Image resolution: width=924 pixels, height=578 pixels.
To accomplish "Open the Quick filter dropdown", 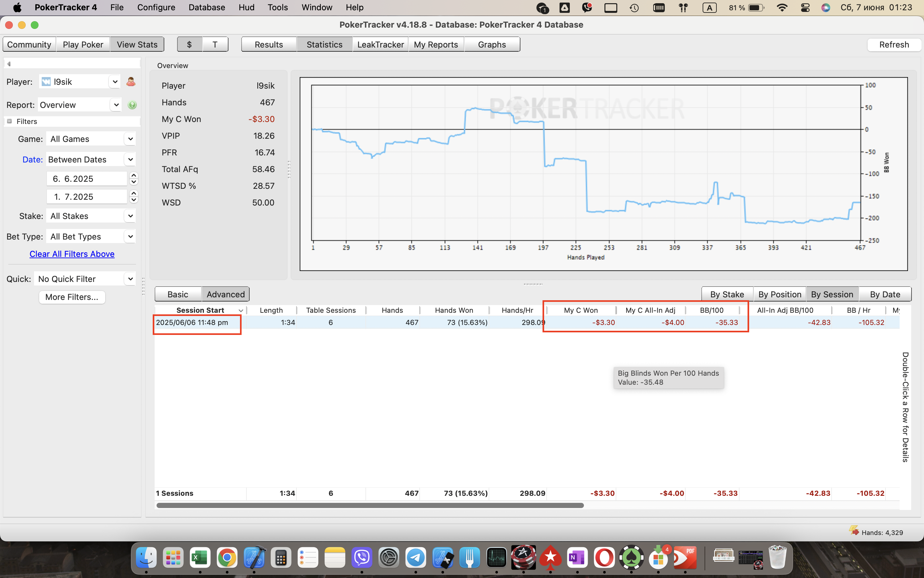I will click(85, 279).
